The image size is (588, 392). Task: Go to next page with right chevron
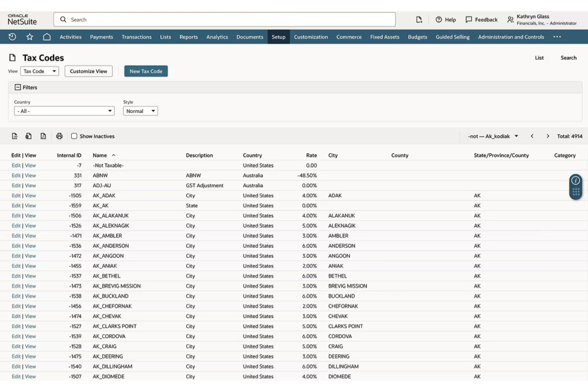click(x=547, y=136)
